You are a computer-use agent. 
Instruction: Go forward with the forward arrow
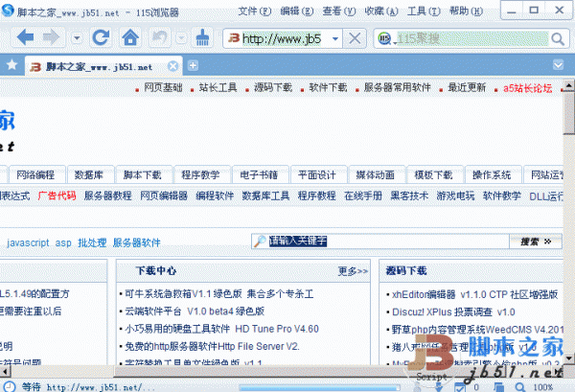coord(51,37)
